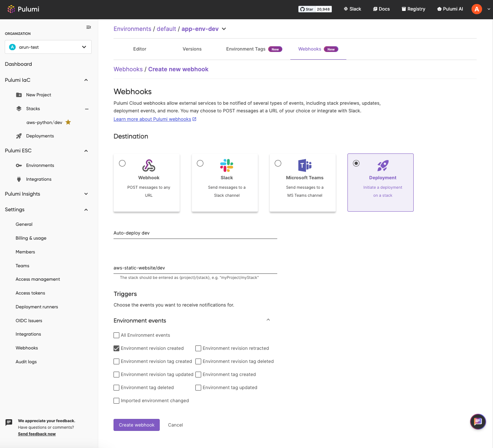Open the arun-test organization dropdown
The height and width of the screenshot is (448, 493).
(x=48, y=47)
